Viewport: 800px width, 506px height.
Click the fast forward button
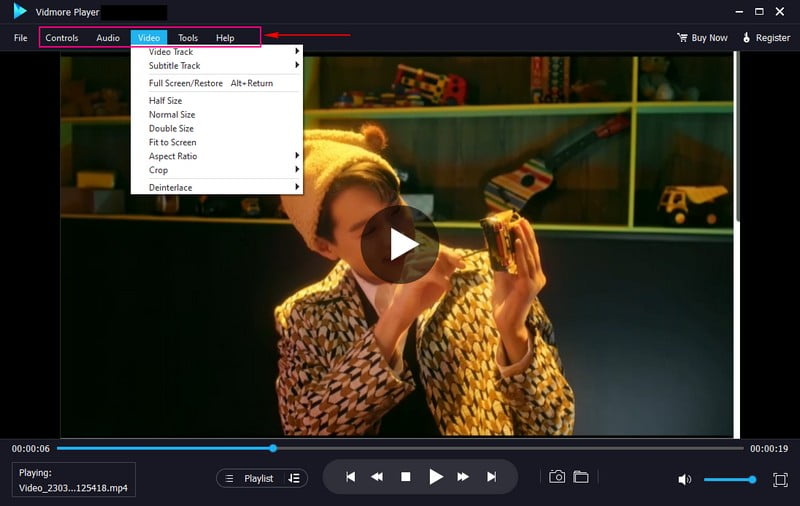464,478
